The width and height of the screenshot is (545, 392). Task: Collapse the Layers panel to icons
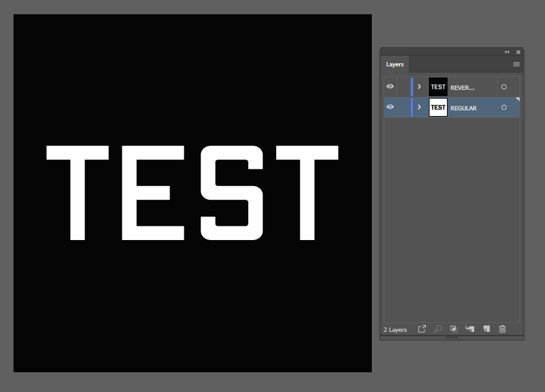(x=507, y=52)
